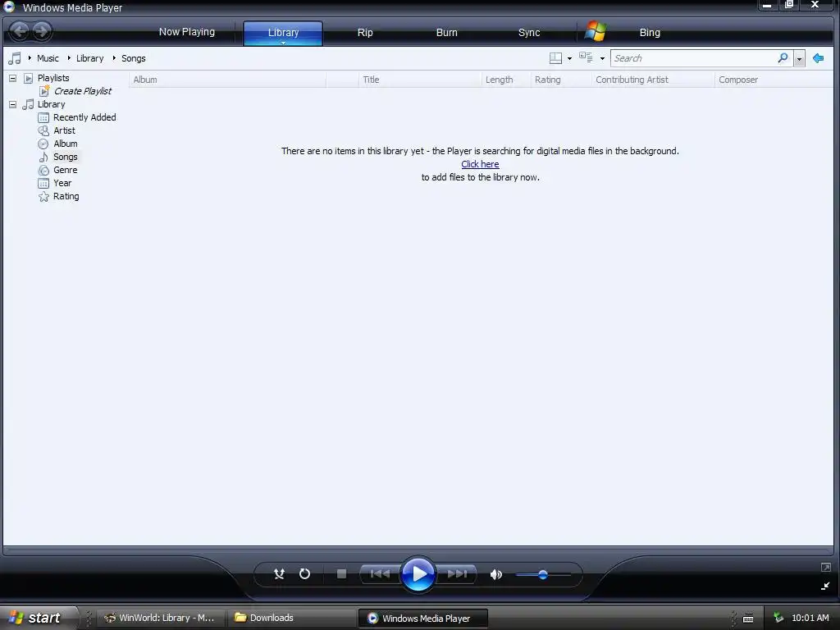Skip to the next track
Viewport: 840px width, 630px height.
457,574
